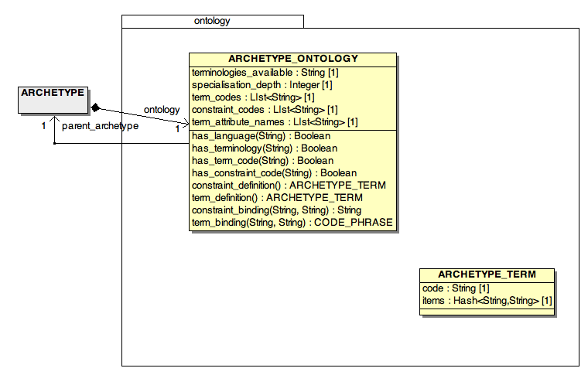Click the parent_archetype association label
This screenshot has height=375, width=588.
100,126
